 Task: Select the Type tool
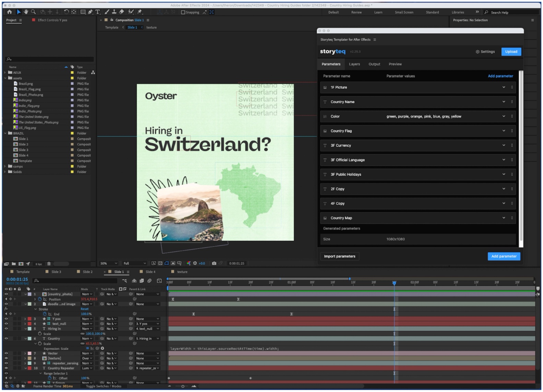pyautogui.click(x=98, y=12)
